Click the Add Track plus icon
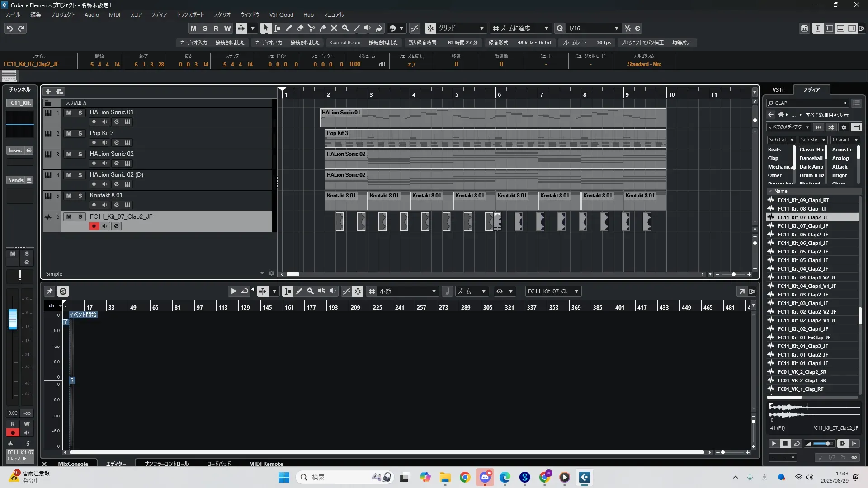868x488 pixels. [48, 92]
